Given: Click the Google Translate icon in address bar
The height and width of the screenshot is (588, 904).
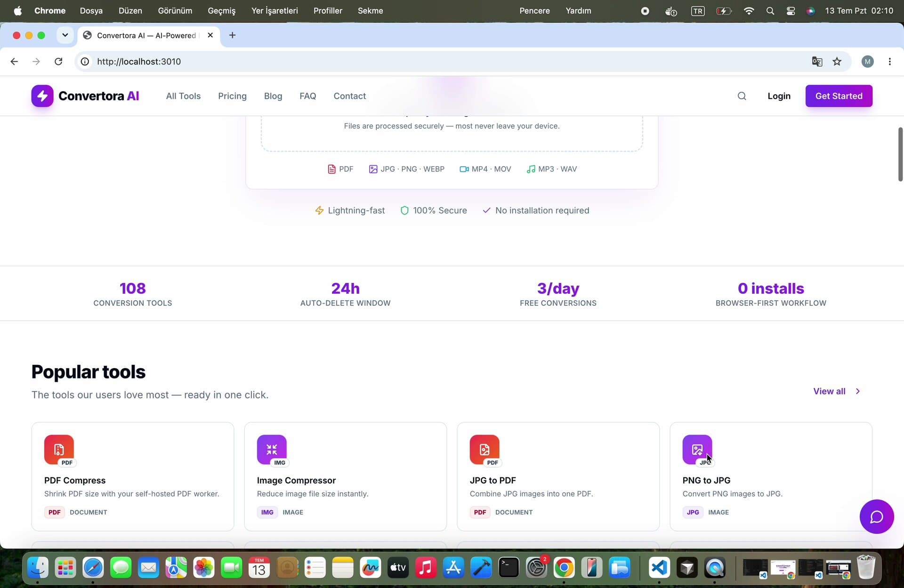Looking at the screenshot, I should pos(817,62).
